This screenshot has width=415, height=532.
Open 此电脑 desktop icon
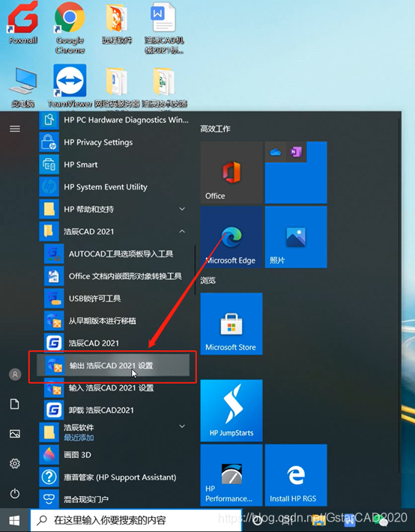[22, 88]
